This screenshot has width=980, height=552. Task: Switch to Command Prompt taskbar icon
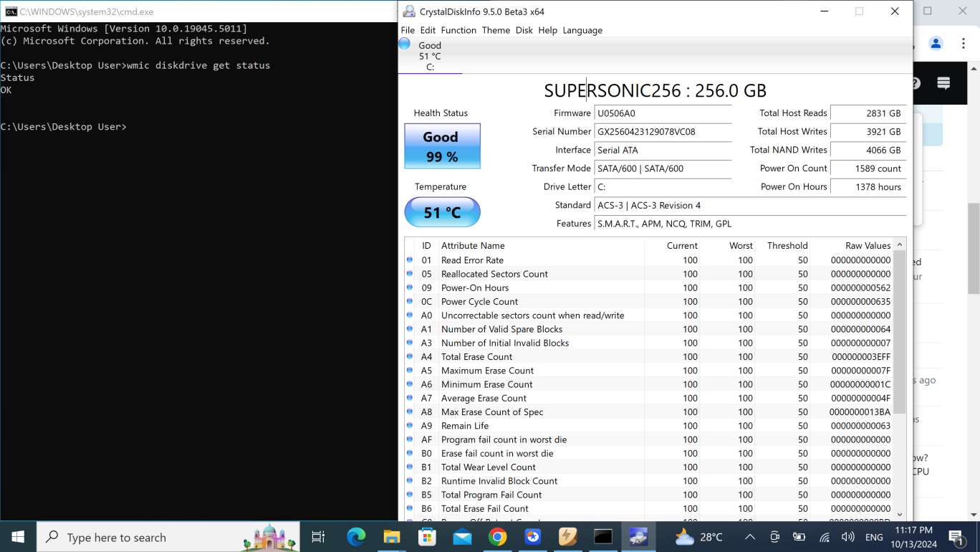(x=603, y=537)
